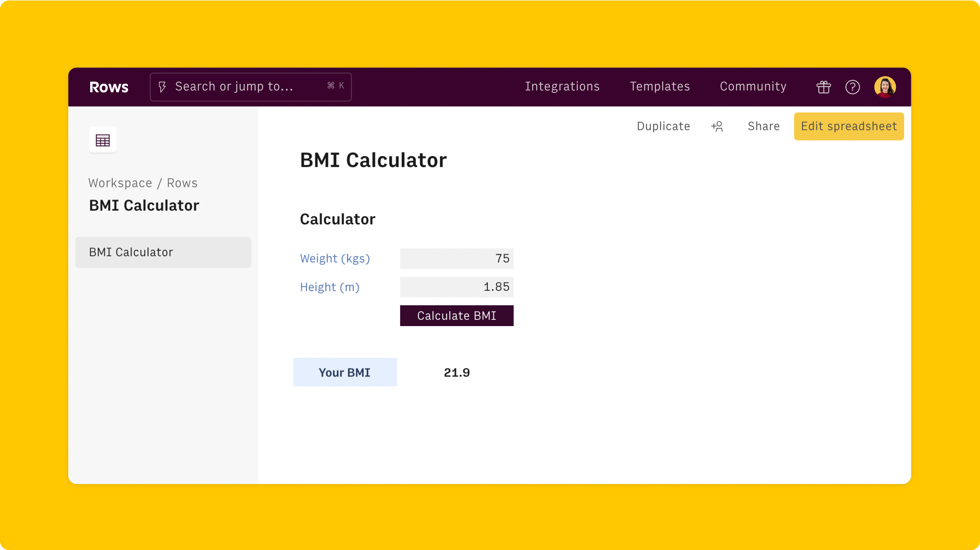This screenshot has height=550, width=980.
Task: Click the add person invite icon
Action: coord(717,126)
